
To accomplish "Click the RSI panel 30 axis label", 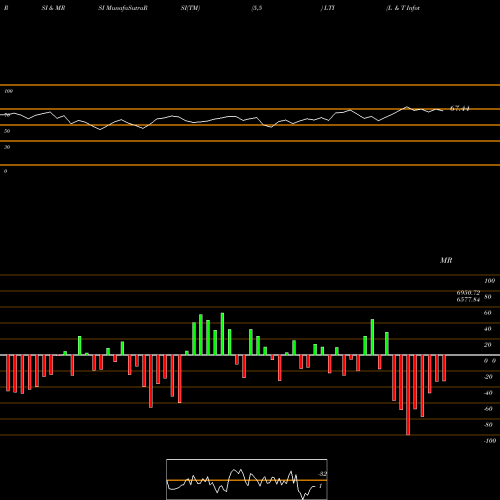I will (x=7, y=147).
